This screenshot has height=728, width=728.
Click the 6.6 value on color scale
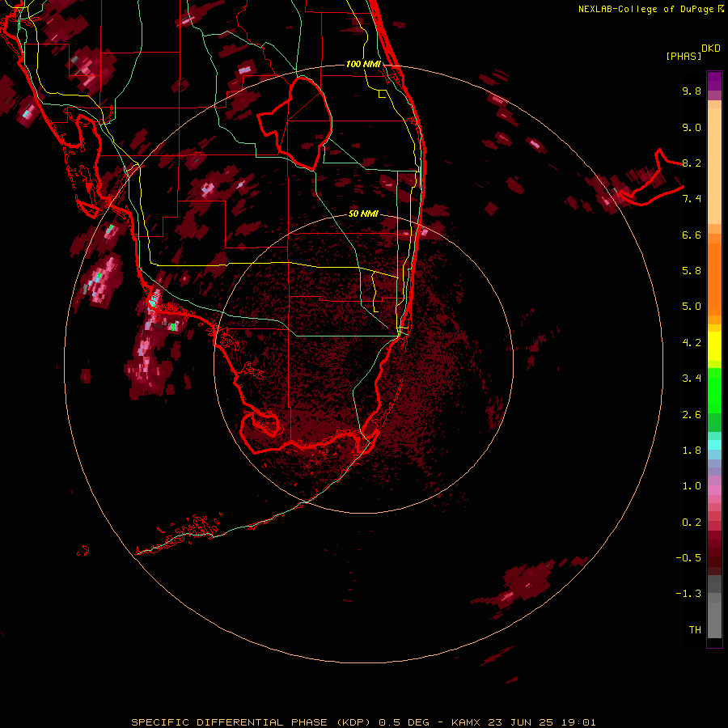[x=692, y=235]
